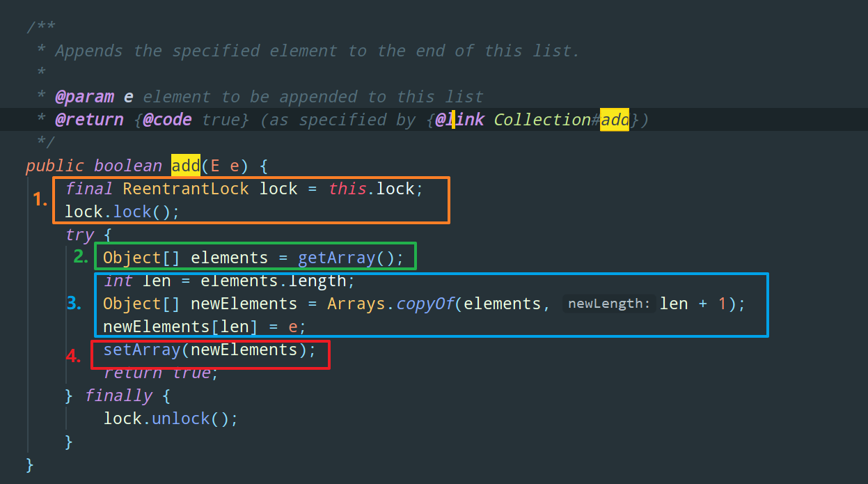
Task: Click the highlighted add method name
Action: pyautogui.click(x=186, y=166)
